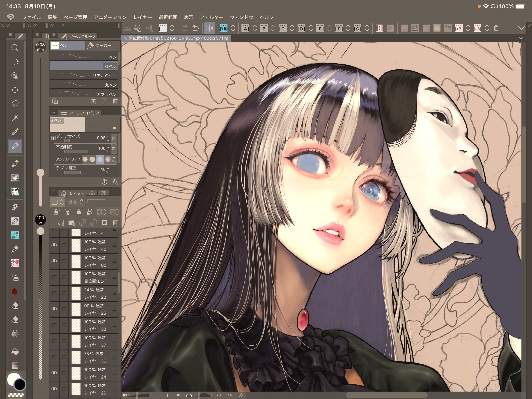
Task: Show layer レイヤー 38 visibility box
Action: tap(54, 325)
